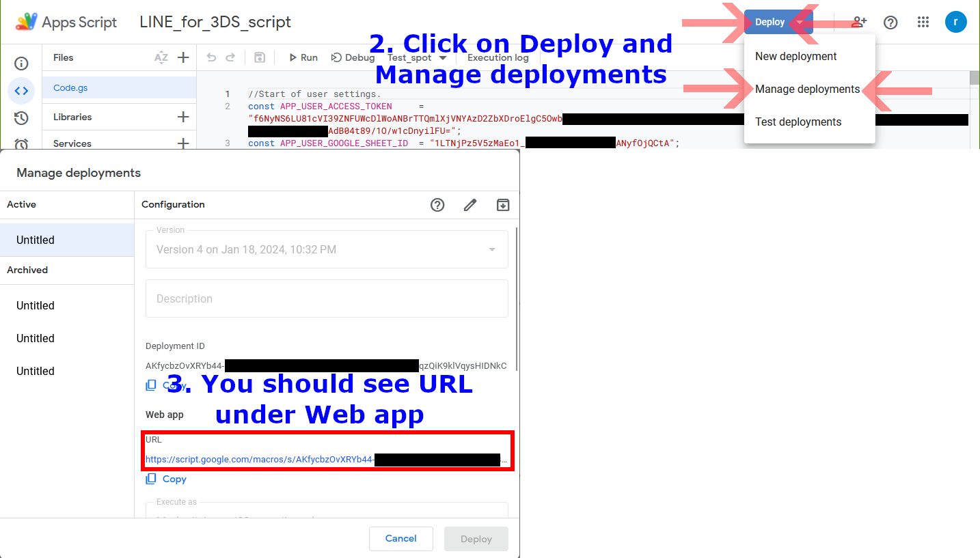Expand the Version 4 dropdown
The width and height of the screenshot is (980, 558).
tap(491, 249)
